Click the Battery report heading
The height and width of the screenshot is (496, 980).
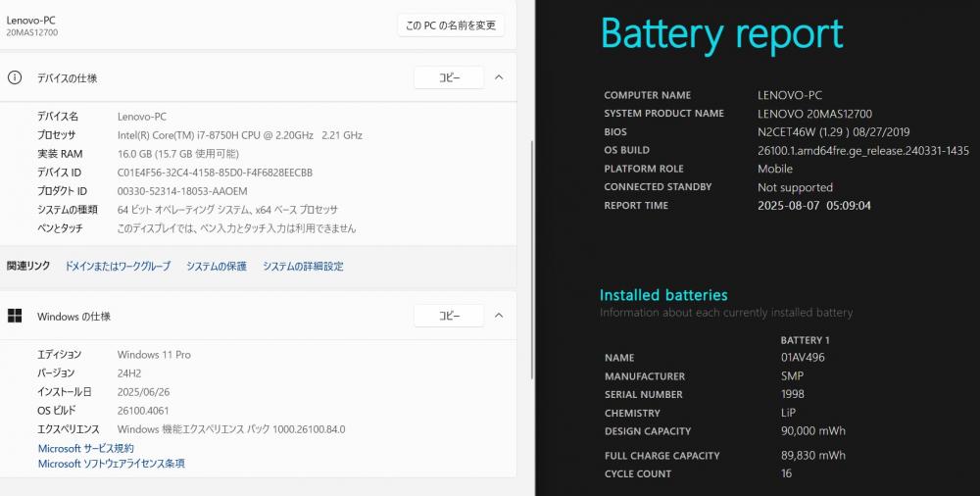(x=722, y=33)
